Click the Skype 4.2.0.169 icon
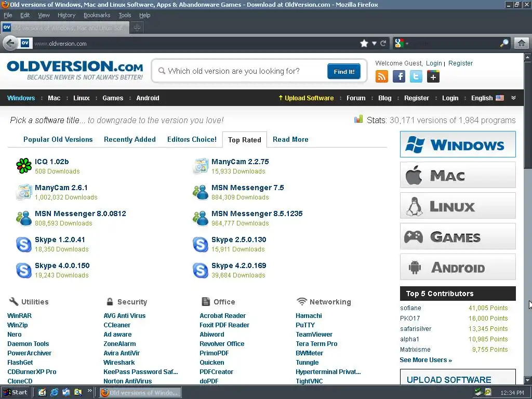This screenshot has width=532, height=399. (x=201, y=270)
